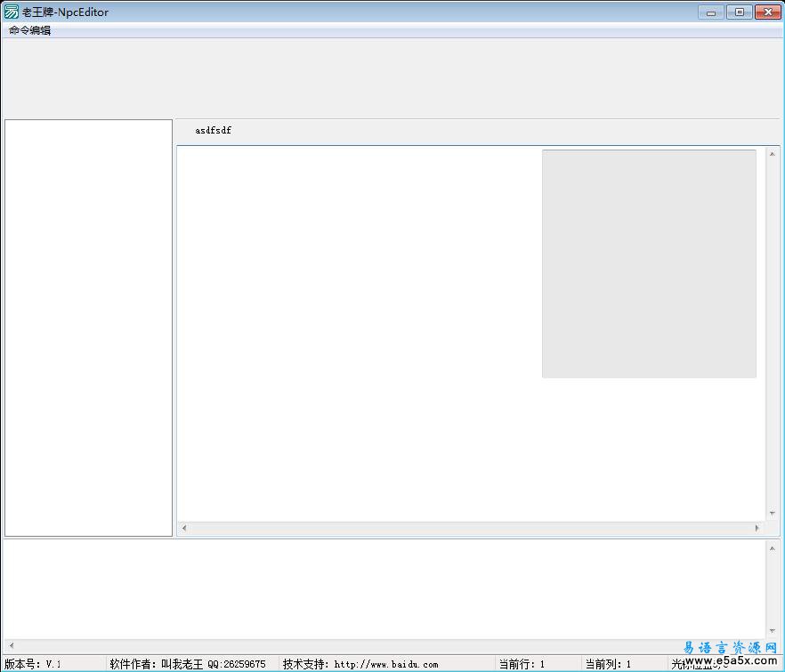Minimize the NpcEditor window
785x672 pixels.
click(x=711, y=12)
